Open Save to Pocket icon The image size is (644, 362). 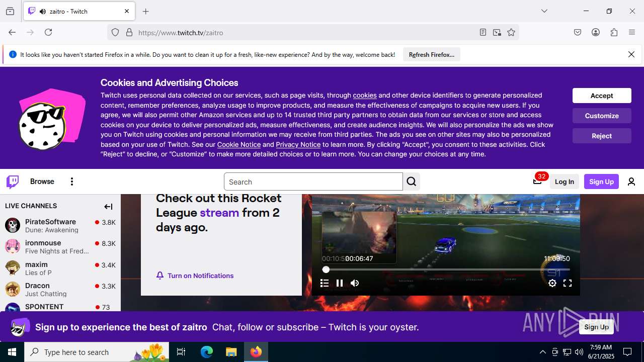[x=578, y=32]
